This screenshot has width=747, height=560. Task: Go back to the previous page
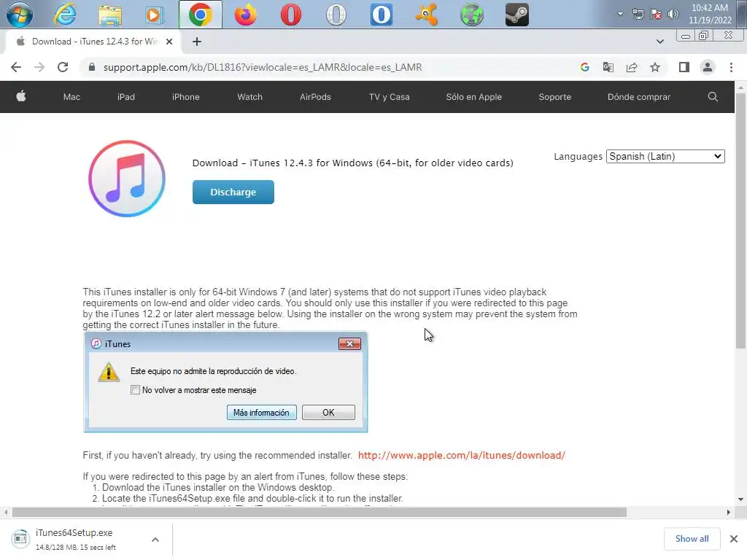tap(16, 67)
